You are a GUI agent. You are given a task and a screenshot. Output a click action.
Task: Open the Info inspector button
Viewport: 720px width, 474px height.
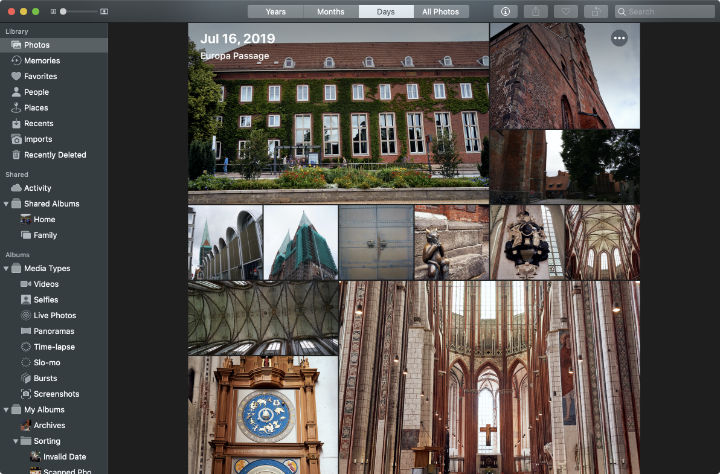pos(508,11)
